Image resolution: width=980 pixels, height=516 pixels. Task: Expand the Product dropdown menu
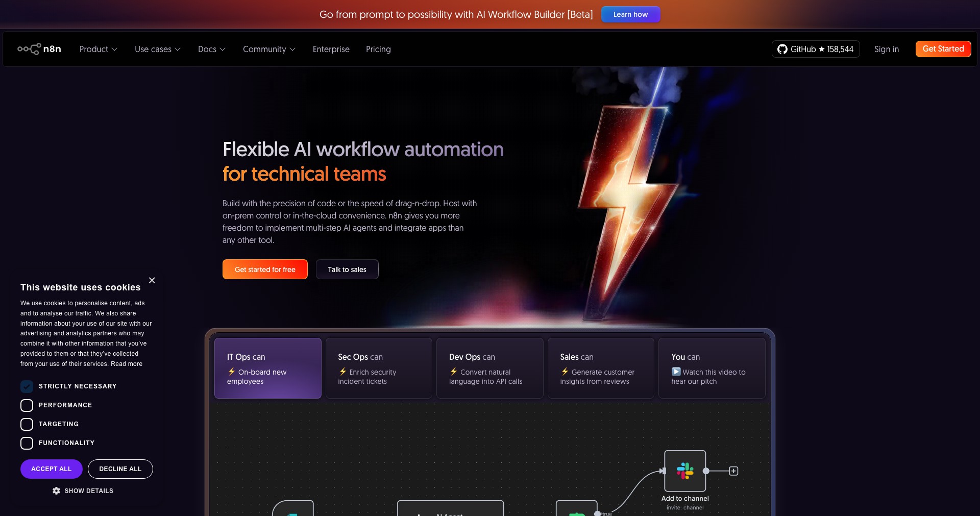pyautogui.click(x=99, y=49)
